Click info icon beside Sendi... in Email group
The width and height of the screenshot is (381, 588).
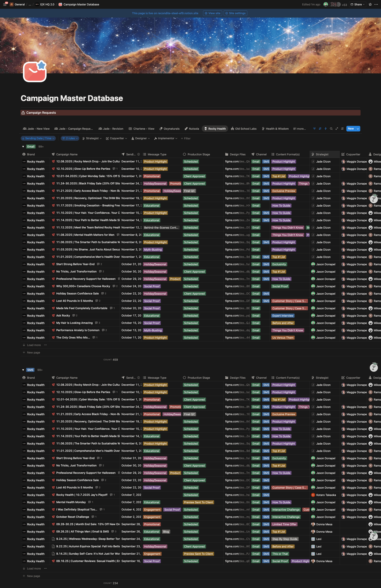pyautogui.click(x=139, y=154)
